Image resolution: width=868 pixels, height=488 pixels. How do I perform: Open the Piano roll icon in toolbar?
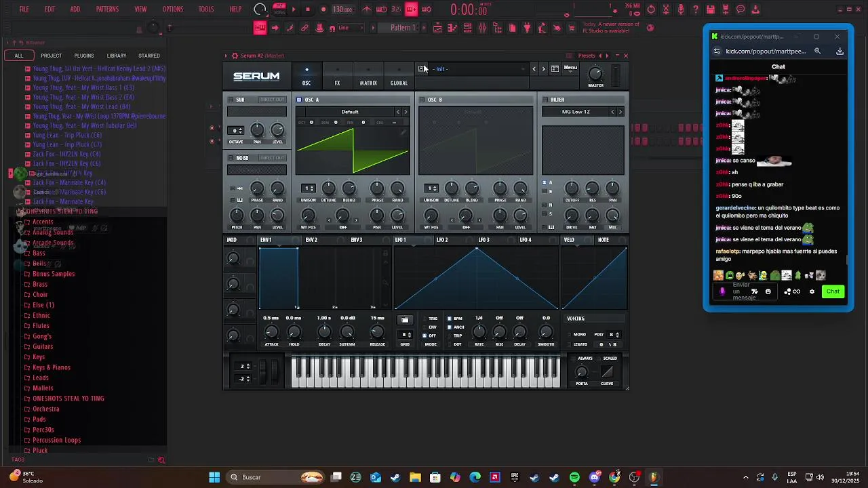pyautogui.click(x=452, y=28)
